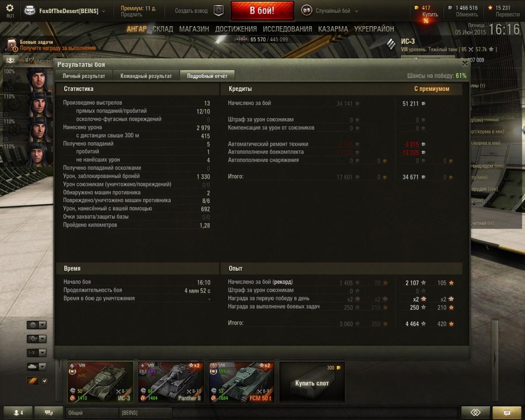
Task: Click the battle tasks briefcase icon
Action: pos(12,45)
